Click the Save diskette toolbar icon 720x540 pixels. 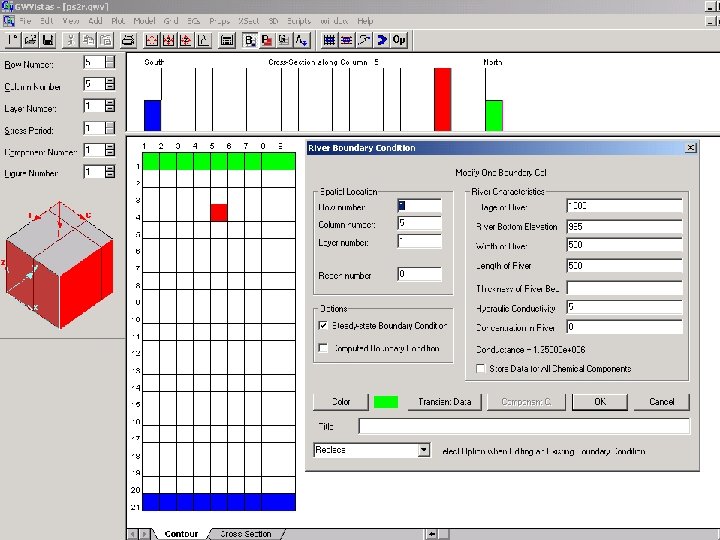point(48,40)
